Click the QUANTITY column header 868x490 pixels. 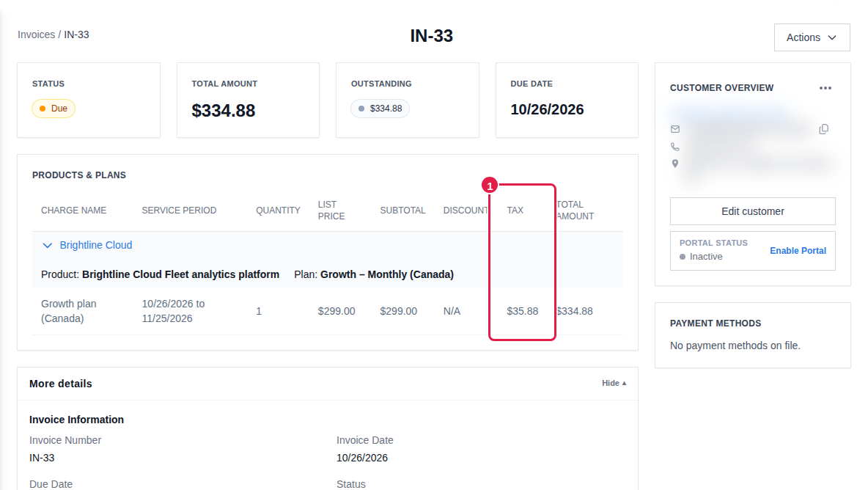tap(278, 211)
